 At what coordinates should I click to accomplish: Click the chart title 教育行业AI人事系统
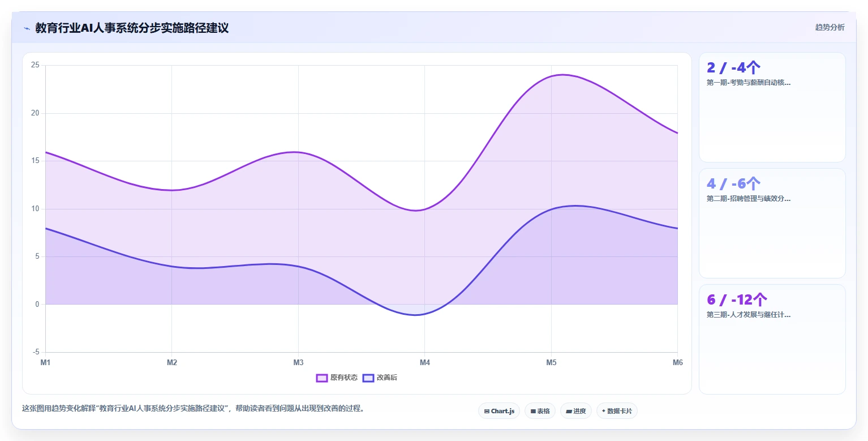pos(132,28)
